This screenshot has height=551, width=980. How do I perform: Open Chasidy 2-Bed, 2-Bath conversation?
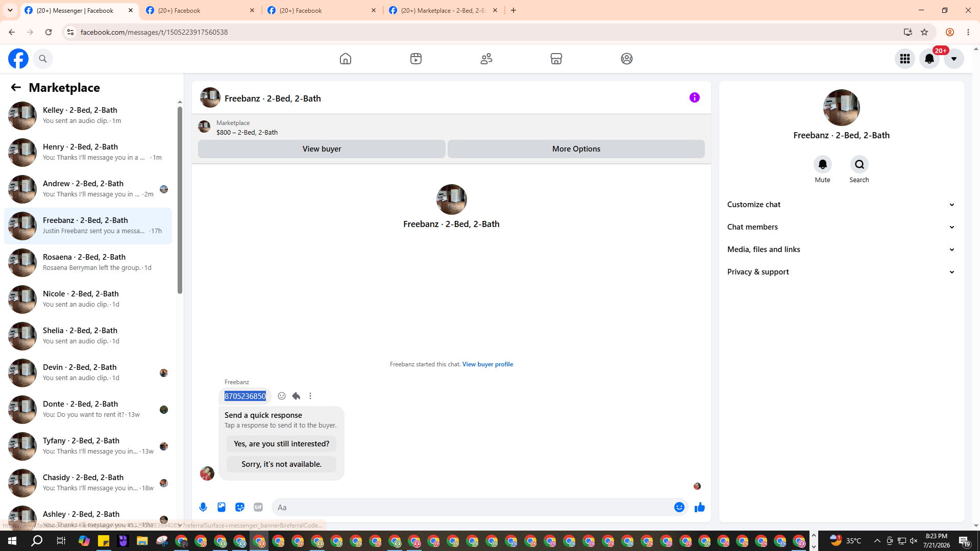pos(88,483)
